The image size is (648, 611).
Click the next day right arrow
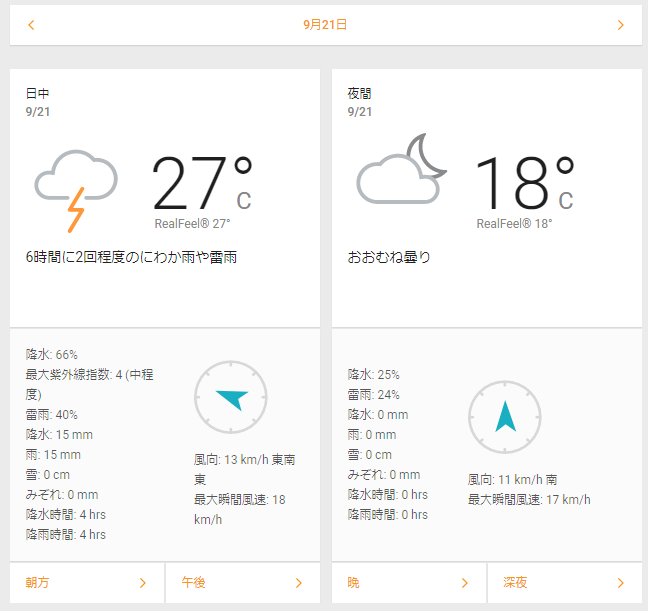click(x=620, y=25)
